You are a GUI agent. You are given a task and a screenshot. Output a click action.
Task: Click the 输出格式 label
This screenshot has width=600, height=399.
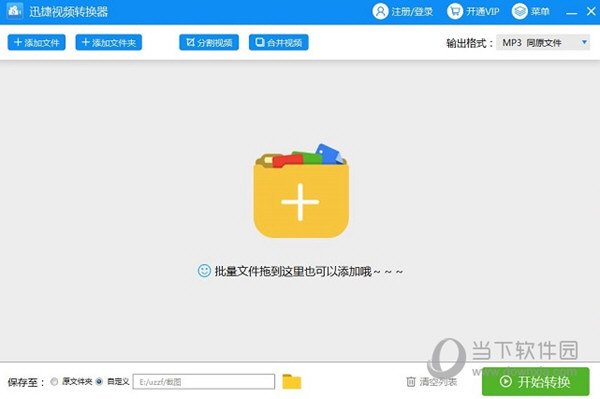[x=470, y=43]
